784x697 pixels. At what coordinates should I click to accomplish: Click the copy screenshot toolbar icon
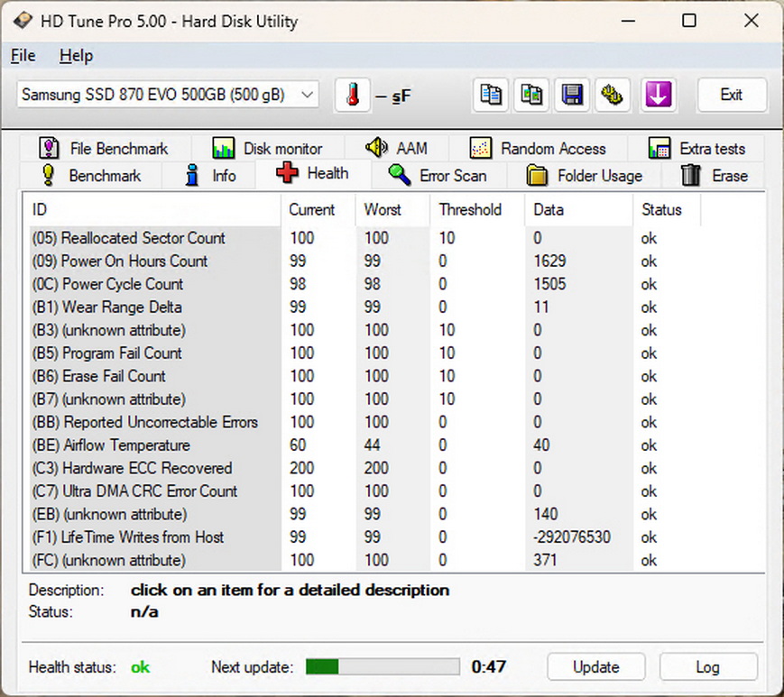532,95
